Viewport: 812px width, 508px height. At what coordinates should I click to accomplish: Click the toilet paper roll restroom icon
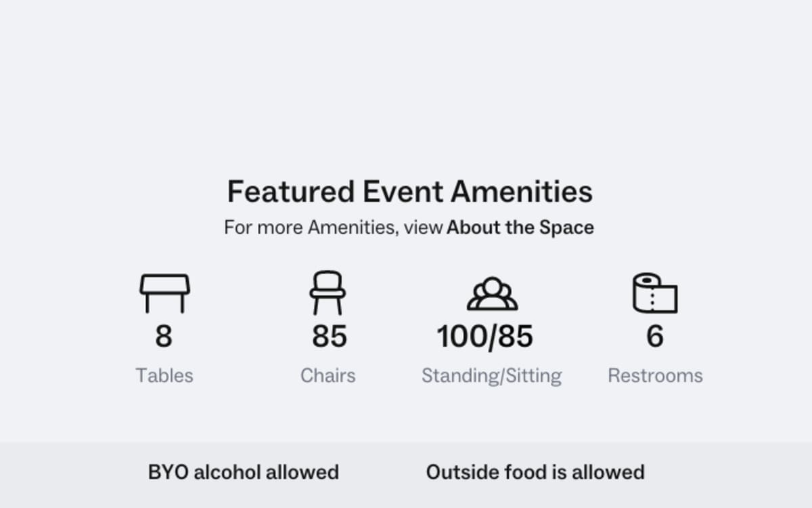click(x=654, y=293)
